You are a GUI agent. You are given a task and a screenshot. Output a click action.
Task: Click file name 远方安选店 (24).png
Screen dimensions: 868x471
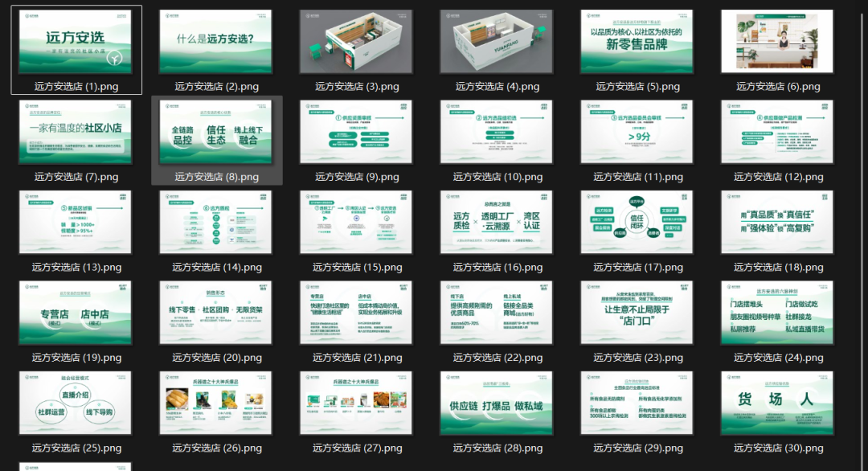(x=778, y=358)
